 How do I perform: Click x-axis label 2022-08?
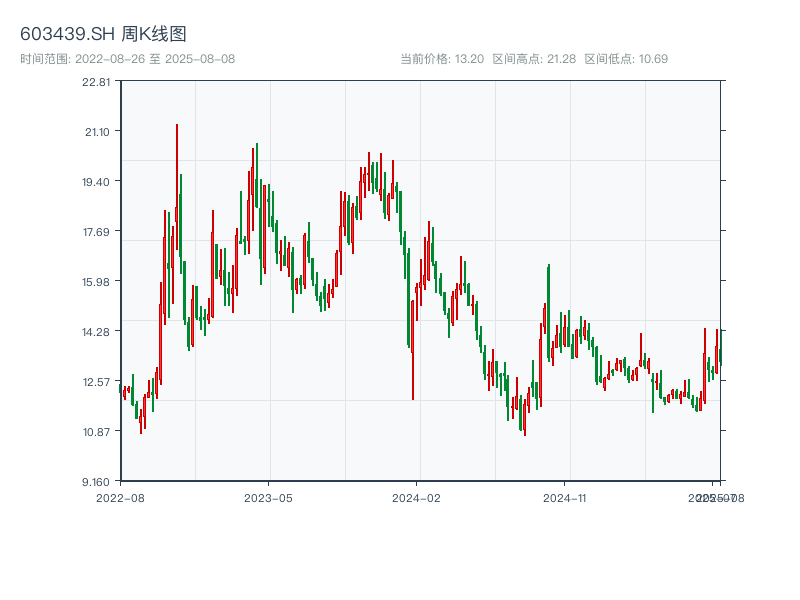pos(120,498)
